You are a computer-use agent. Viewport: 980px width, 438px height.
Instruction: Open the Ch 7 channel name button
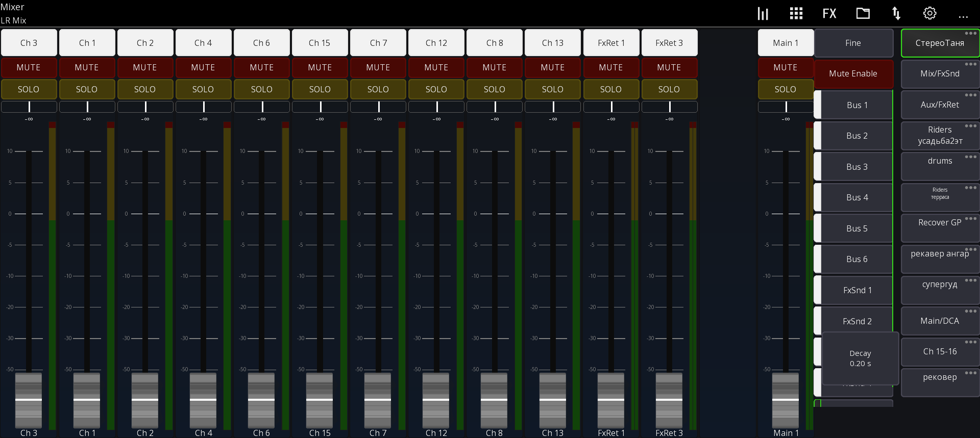coord(378,43)
